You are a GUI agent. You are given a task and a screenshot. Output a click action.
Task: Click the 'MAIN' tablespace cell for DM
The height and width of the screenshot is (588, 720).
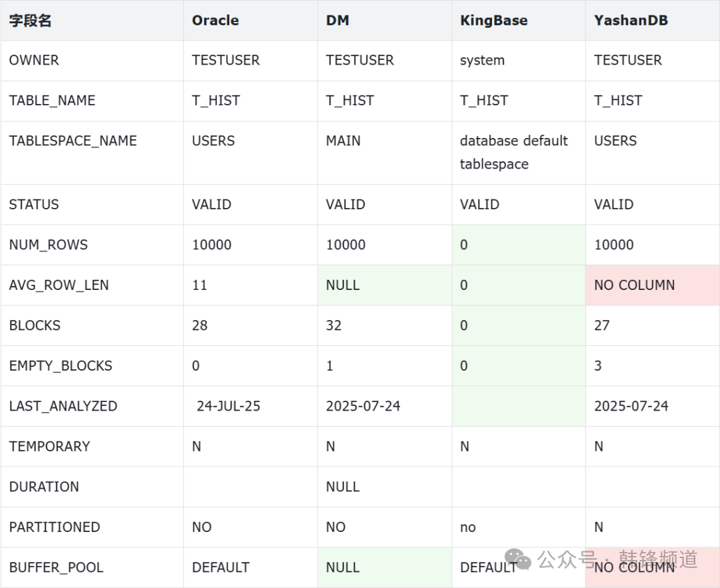coord(343,141)
